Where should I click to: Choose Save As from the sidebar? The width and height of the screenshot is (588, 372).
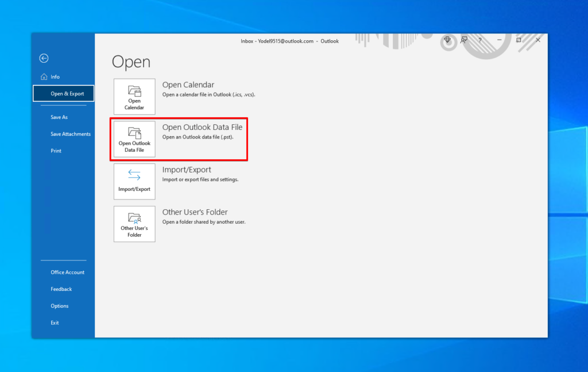59,117
